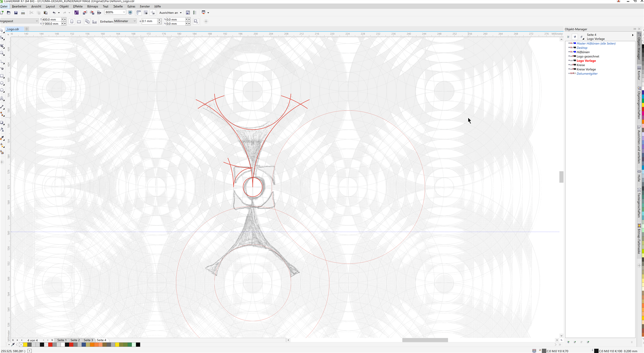Screen dimensions: 644x353
Task: Toggle Edit across layers icon in Objekt-Manager
Action: click(x=575, y=37)
